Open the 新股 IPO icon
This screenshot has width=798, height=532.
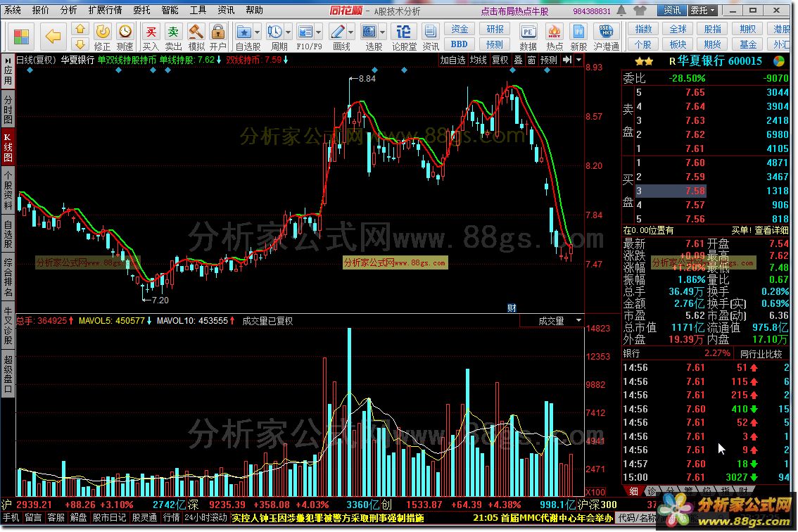pos(578,37)
